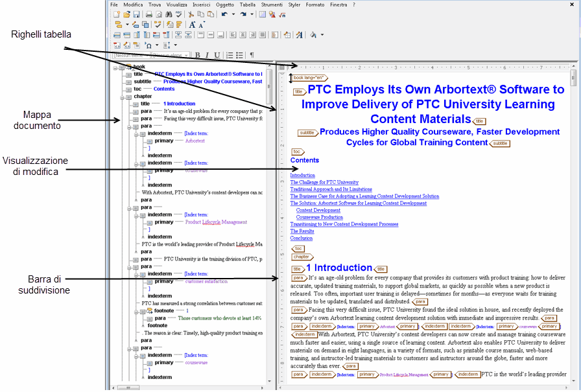This screenshot has height=392, width=581.
Task: Open the Inserisci menu
Action: coord(201,5)
